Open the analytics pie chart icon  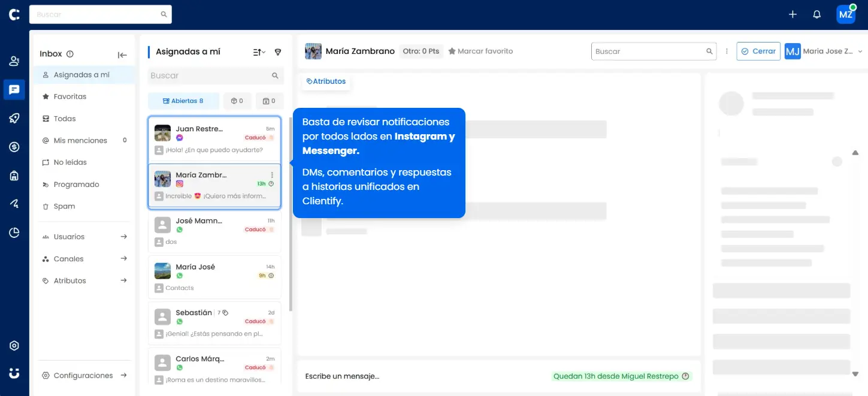[x=14, y=232]
